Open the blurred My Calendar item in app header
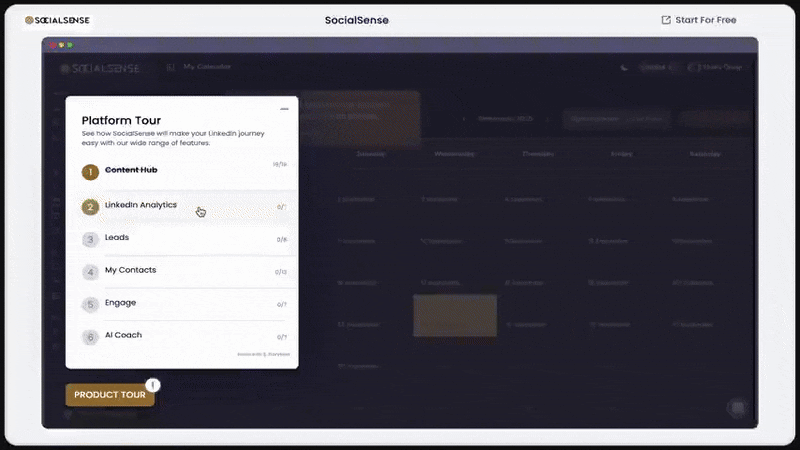 199,67
